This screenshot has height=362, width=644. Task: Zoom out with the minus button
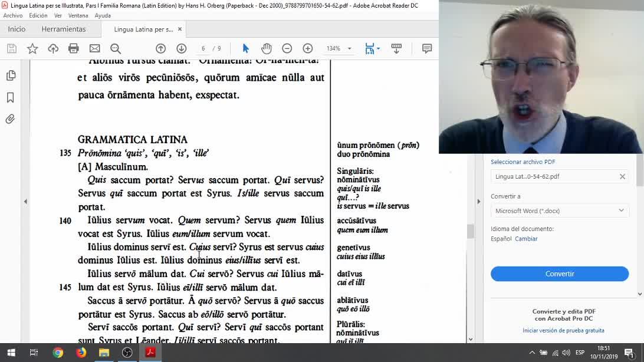(287, 48)
